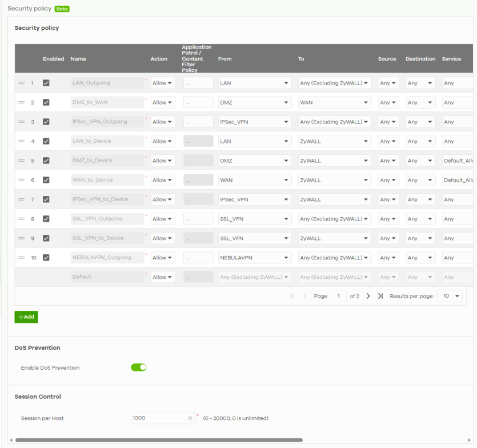The height and width of the screenshot is (448, 477).
Task: Open Results per page dropdown
Action: 450,297
